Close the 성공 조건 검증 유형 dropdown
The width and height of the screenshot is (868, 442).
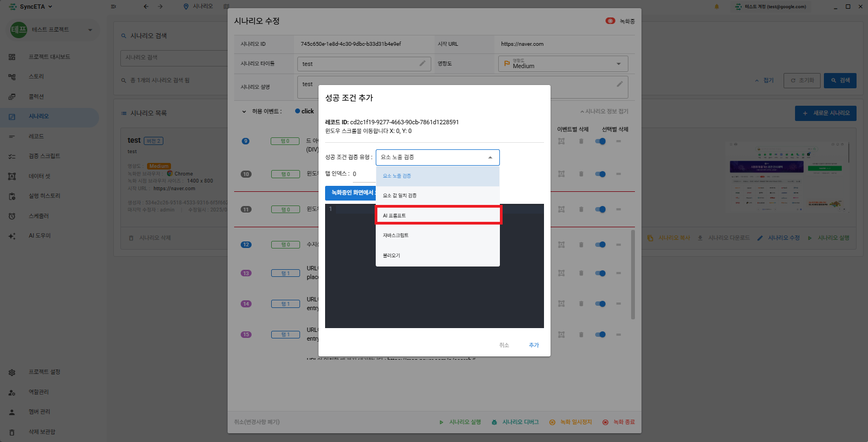click(x=438, y=158)
